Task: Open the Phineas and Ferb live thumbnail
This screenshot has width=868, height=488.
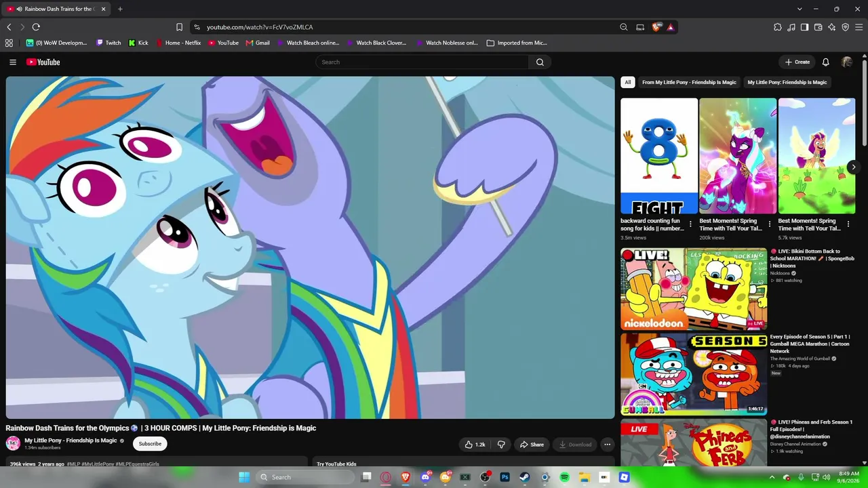Action: pyautogui.click(x=694, y=443)
